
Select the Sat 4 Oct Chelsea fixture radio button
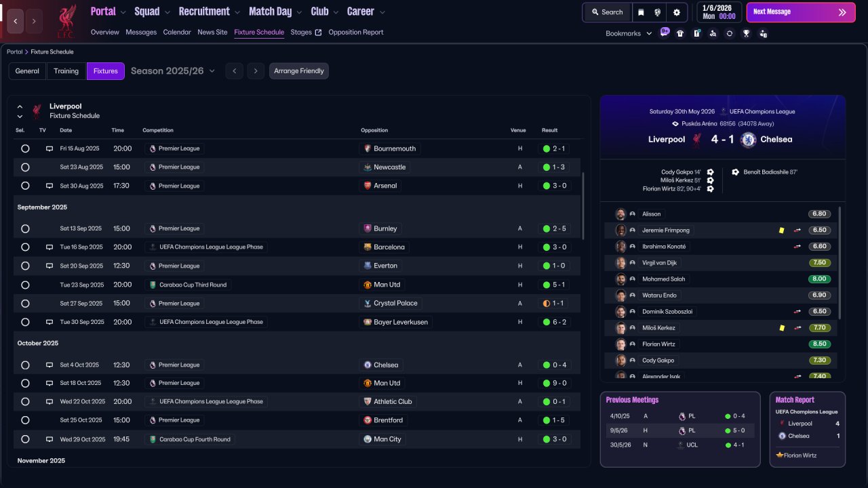25,365
